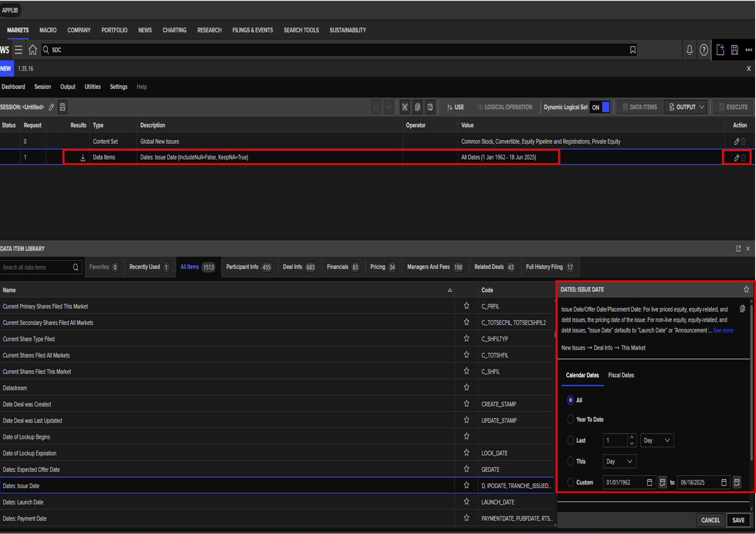Switch to the Fiscal Dates tab
756x534 pixels.
click(621, 376)
